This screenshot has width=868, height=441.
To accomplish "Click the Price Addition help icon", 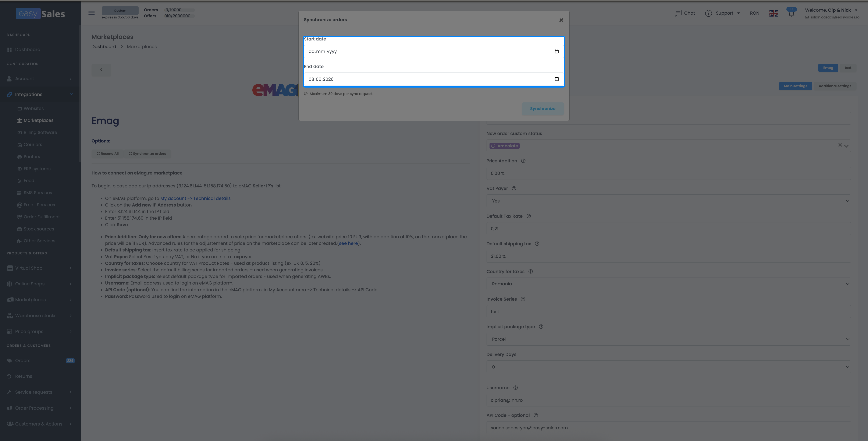I will tap(523, 161).
